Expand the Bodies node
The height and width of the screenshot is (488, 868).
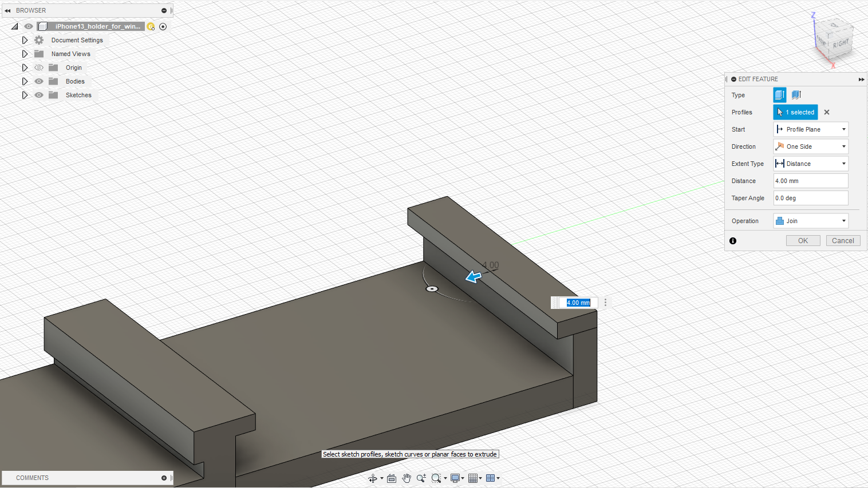click(25, 81)
